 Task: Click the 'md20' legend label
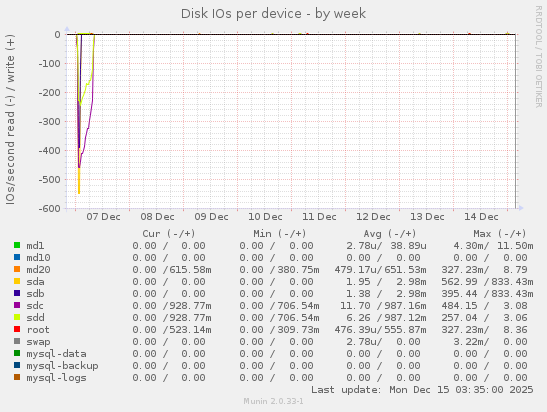click(38, 270)
